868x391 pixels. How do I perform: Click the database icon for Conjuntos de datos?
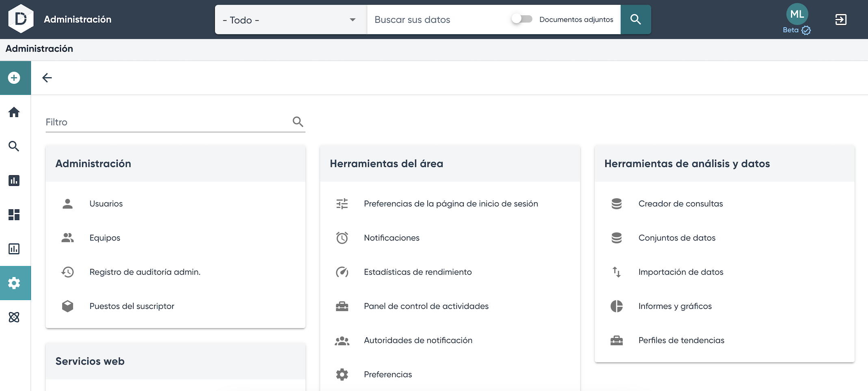pos(617,238)
